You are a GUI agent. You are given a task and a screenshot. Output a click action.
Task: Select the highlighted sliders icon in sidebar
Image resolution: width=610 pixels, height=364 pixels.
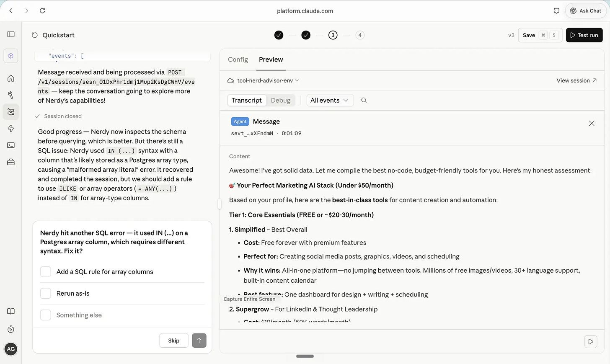point(11,112)
